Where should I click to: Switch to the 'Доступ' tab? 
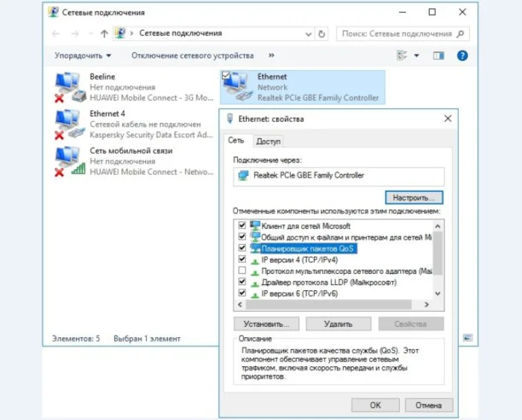click(268, 141)
